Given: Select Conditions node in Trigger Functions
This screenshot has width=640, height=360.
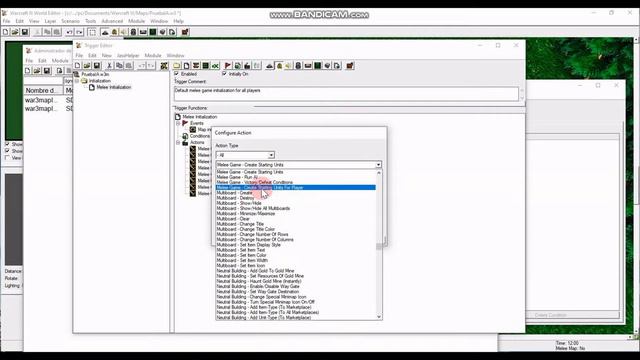Looking at the screenshot, I should [200, 136].
